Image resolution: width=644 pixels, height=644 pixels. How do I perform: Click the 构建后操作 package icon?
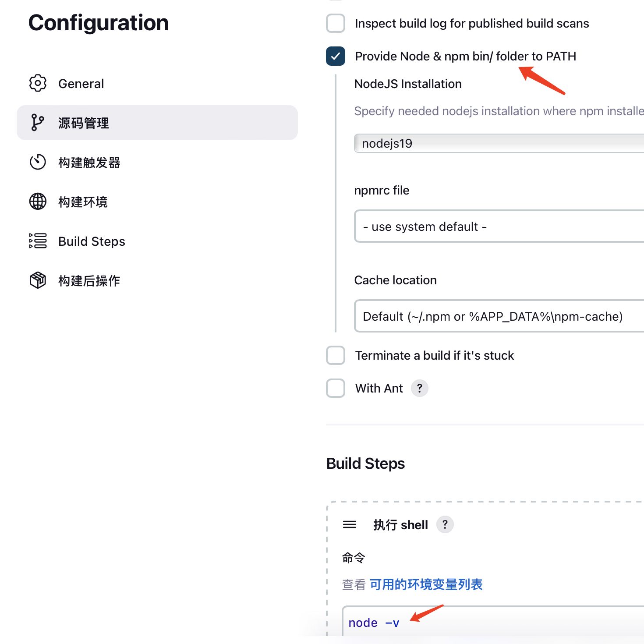(x=38, y=280)
